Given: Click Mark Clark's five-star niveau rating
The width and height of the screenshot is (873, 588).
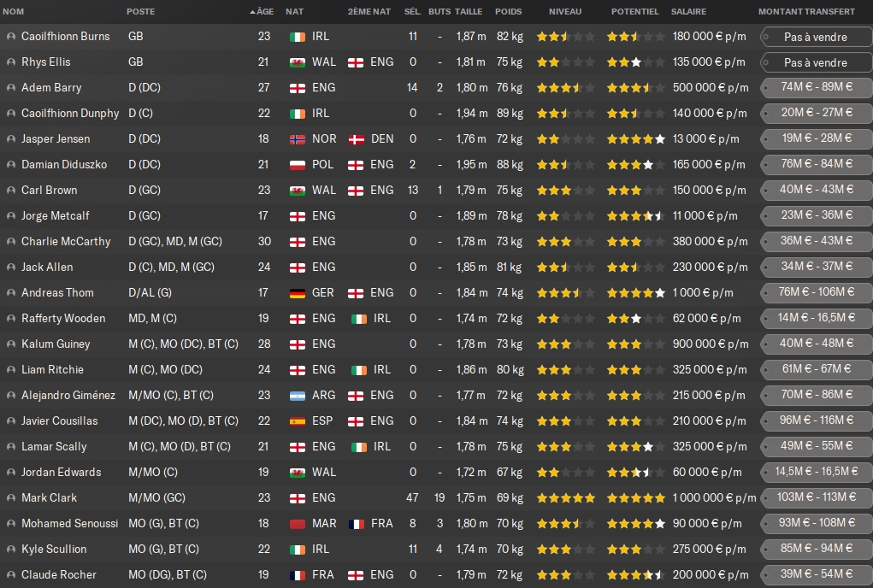Looking at the screenshot, I should (565, 498).
